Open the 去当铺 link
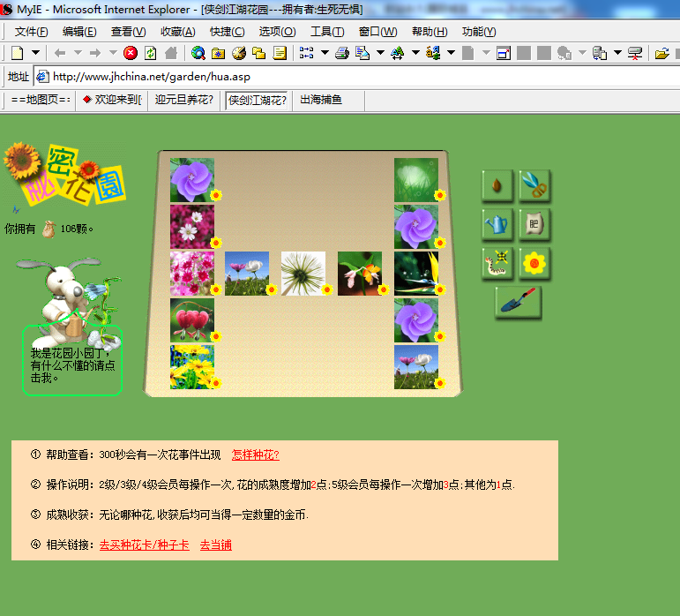Screen dimensions: 680x616 click(215, 545)
